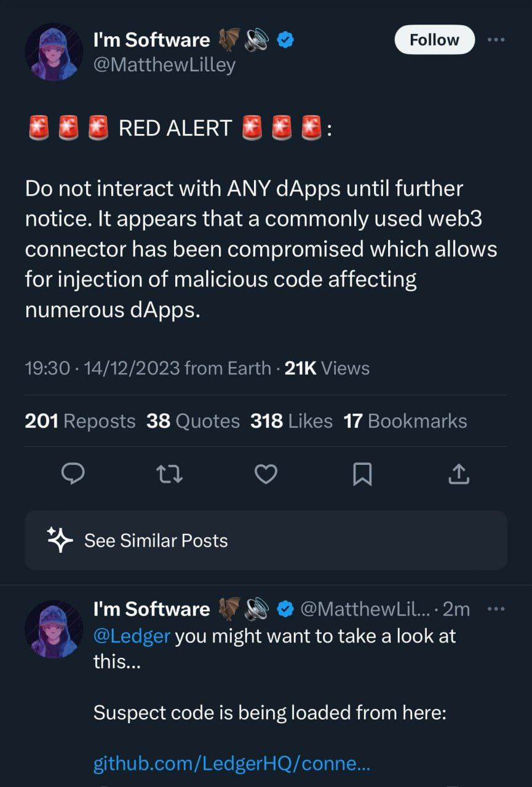Open the three-dot menu on the main post
Image resolution: width=532 pixels, height=787 pixels.
click(x=496, y=39)
